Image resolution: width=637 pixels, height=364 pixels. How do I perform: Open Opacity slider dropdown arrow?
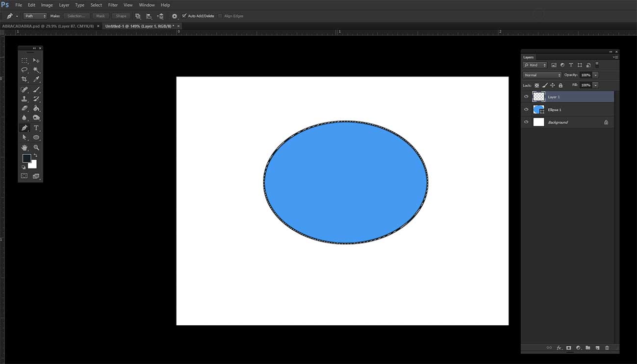595,75
